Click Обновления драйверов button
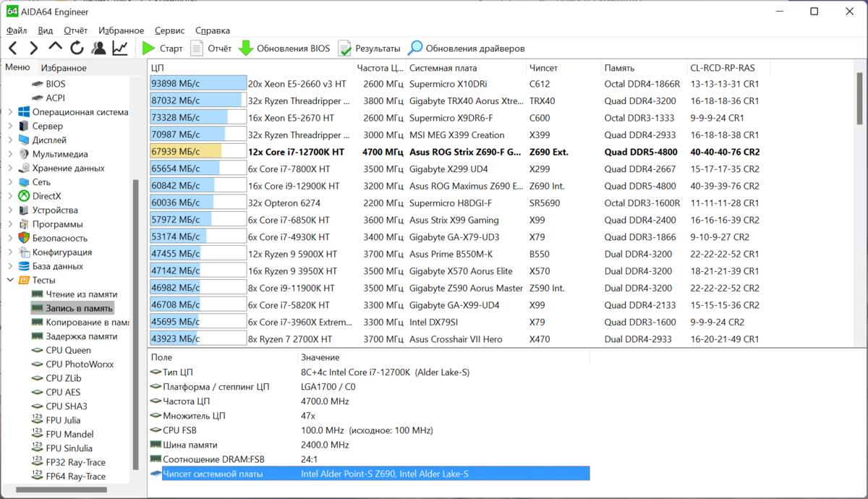Image resolution: width=868 pixels, height=499 pixels. click(467, 48)
